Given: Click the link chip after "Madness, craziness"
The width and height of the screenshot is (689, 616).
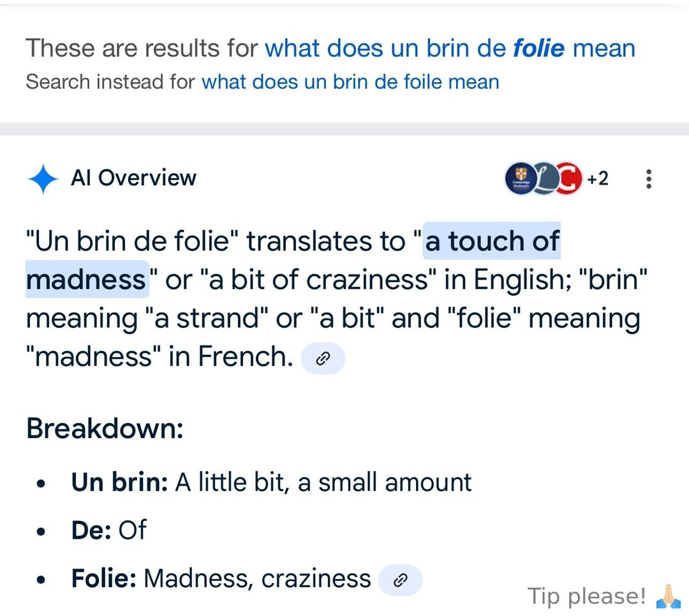Looking at the screenshot, I should pos(400,580).
